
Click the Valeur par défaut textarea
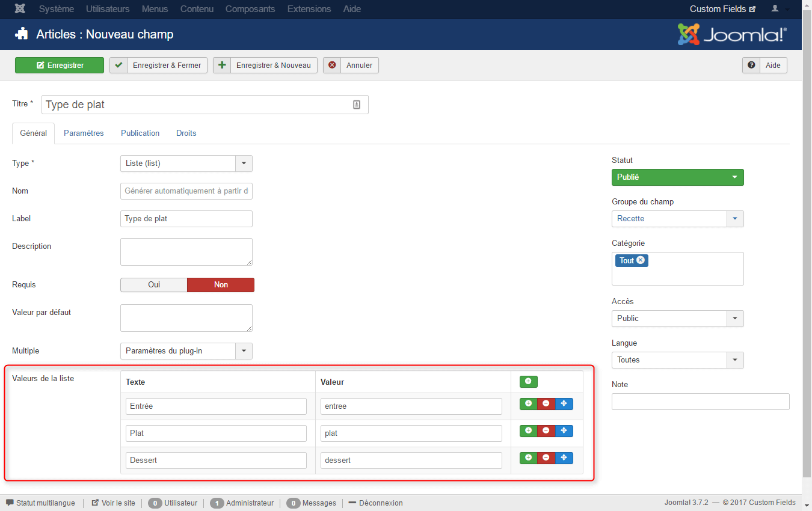[x=186, y=318]
